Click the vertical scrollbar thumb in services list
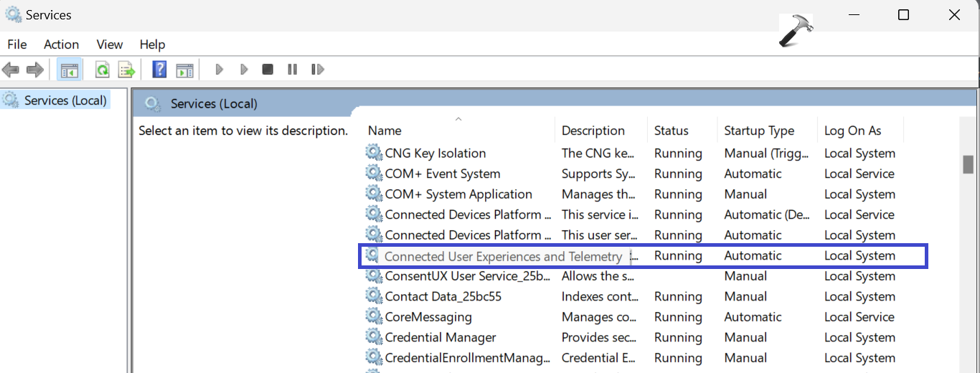 [968, 164]
